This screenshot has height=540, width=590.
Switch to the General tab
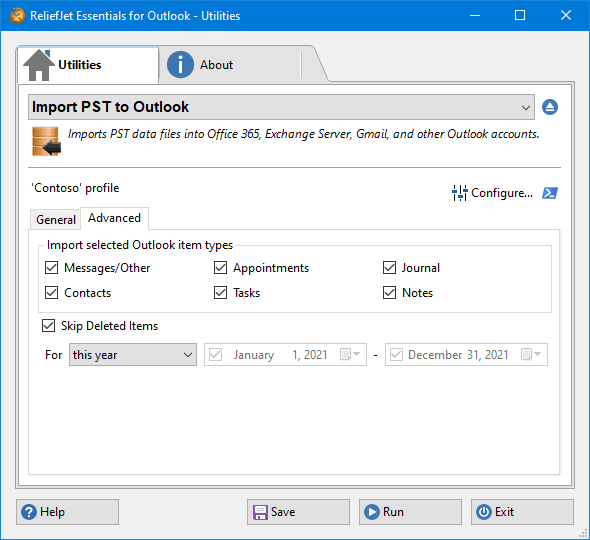(56, 220)
